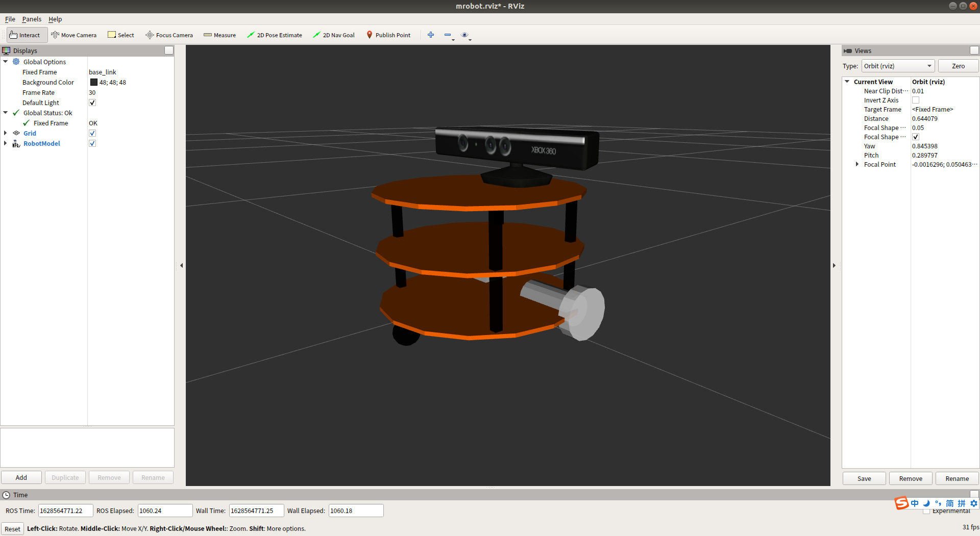This screenshot has height=536, width=980.
Task: Open the view Type dropdown
Action: click(x=898, y=66)
